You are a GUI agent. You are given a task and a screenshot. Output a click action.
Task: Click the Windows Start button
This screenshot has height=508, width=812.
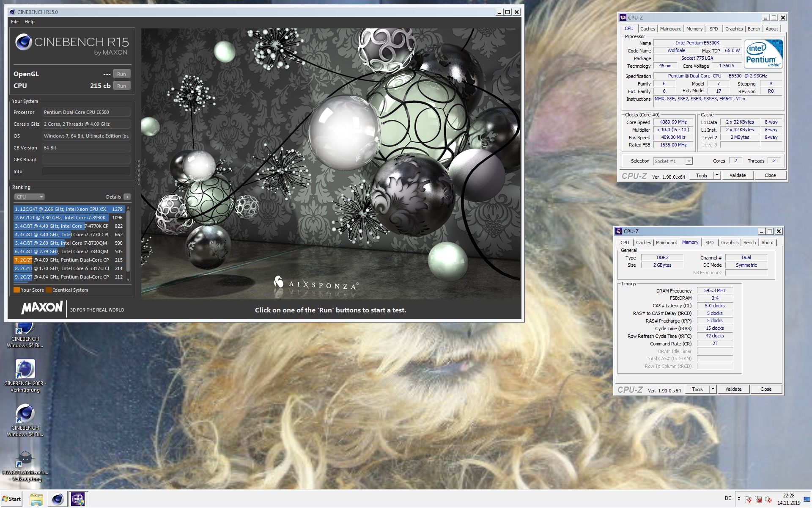point(11,499)
